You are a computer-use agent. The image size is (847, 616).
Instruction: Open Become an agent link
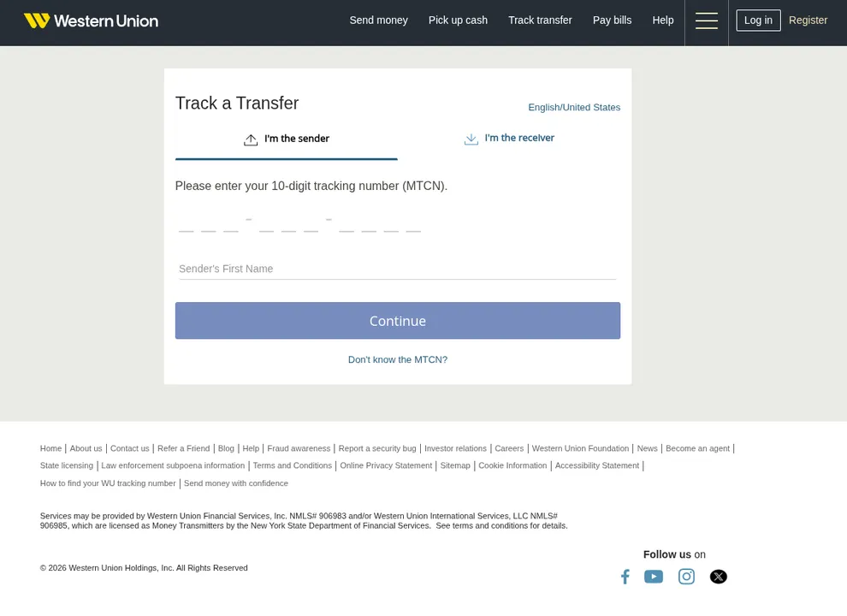[x=697, y=448]
